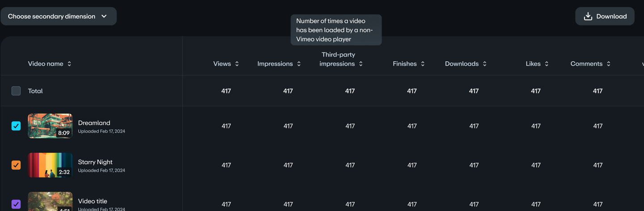Click the Dreamland video thumbnail
This screenshot has height=211, width=644.
pos(50,126)
